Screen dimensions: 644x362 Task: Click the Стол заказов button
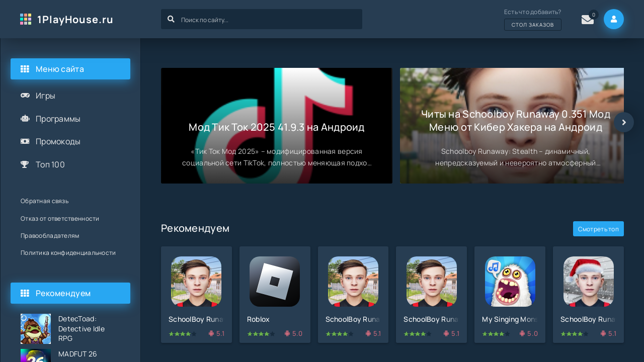coord(532,25)
